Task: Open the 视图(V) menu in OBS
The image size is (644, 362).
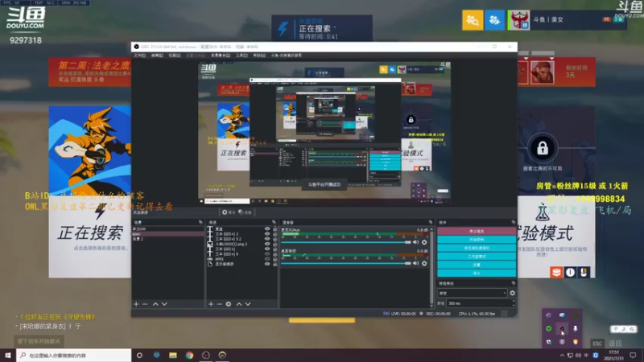Action: [x=175, y=56]
